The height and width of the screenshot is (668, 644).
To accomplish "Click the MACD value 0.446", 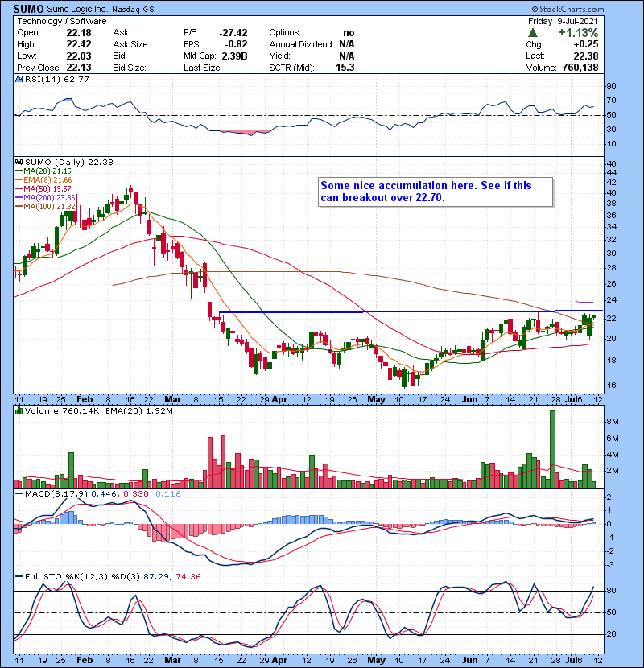I will (104, 494).
